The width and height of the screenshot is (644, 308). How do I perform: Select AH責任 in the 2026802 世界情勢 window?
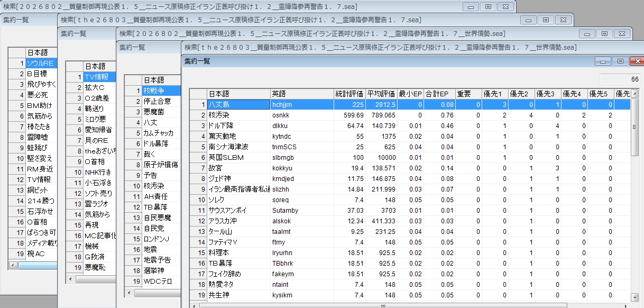(161, 196)
